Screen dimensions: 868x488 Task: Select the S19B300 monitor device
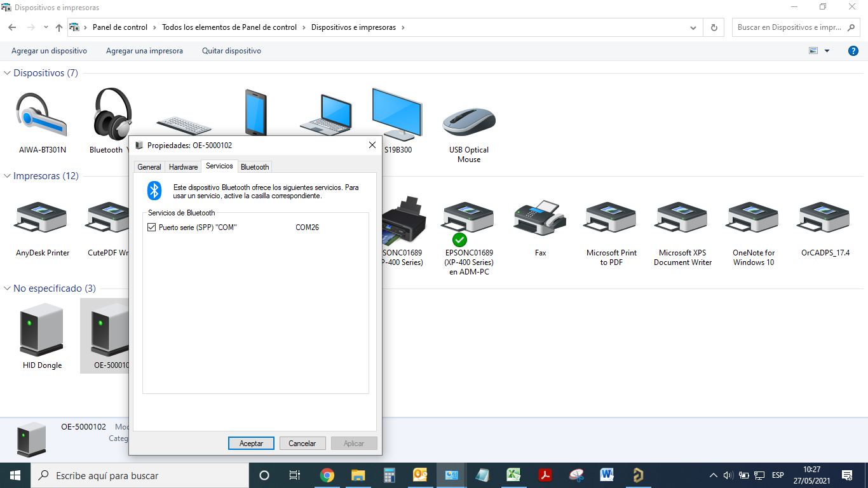pyautogui.click(x=397, y=121)
